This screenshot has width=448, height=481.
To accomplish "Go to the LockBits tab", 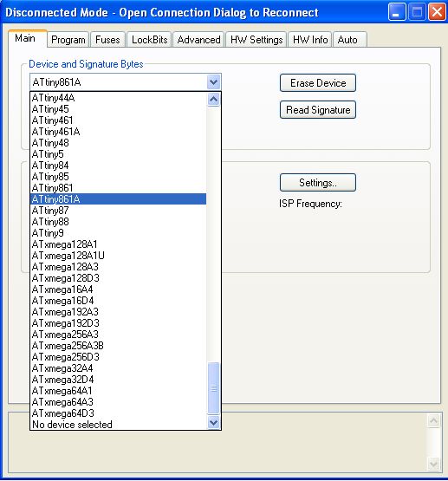I will 149,40.
